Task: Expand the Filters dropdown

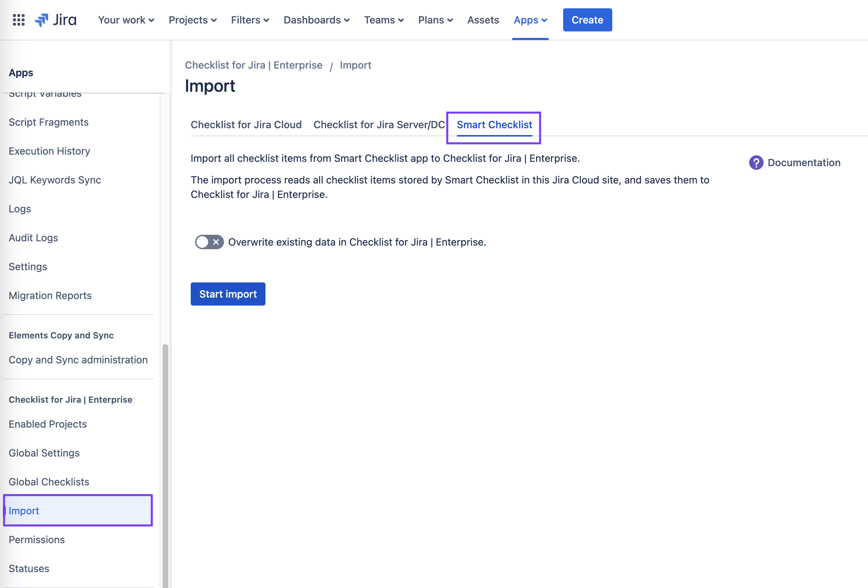Action: (250, 20)
